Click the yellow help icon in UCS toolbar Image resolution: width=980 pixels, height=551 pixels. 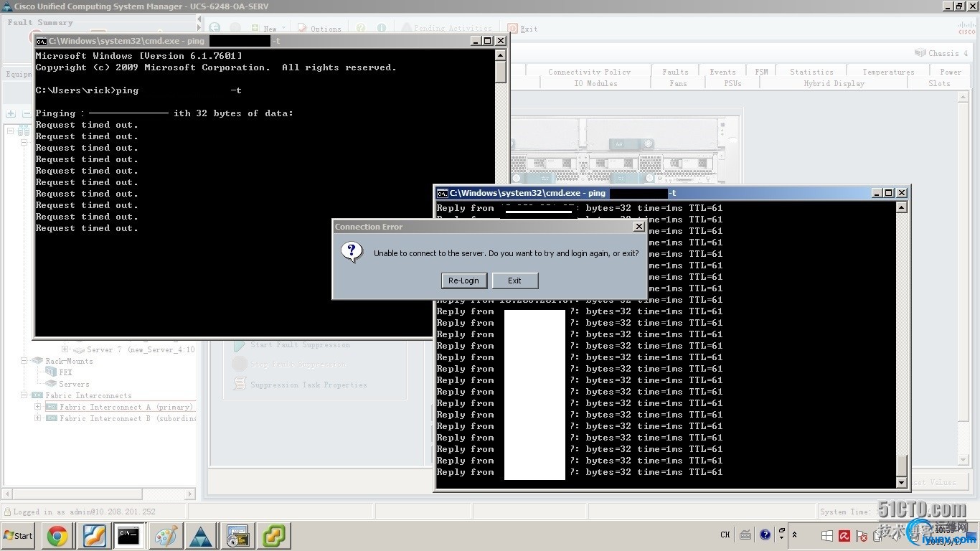pyautogui.click(x=361, y=28)
